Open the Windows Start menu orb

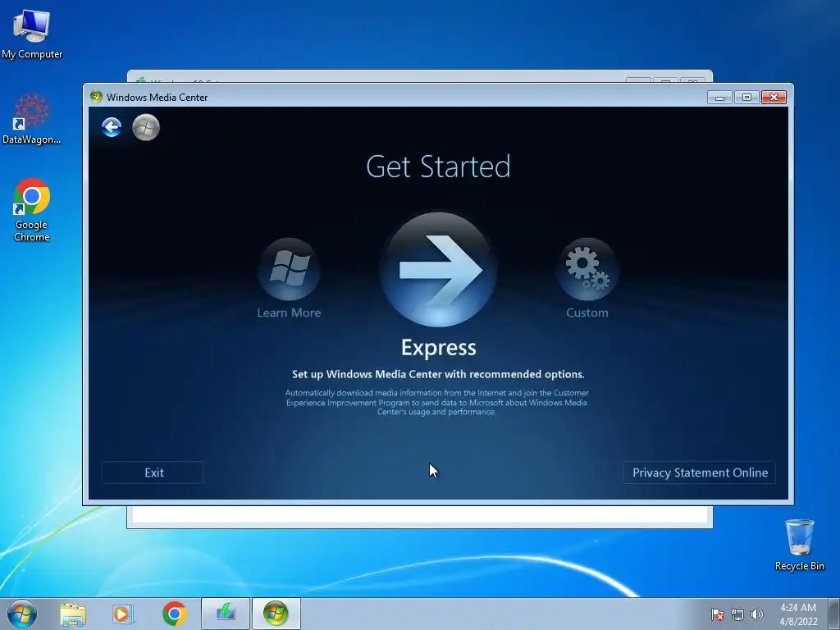(22, 614)
